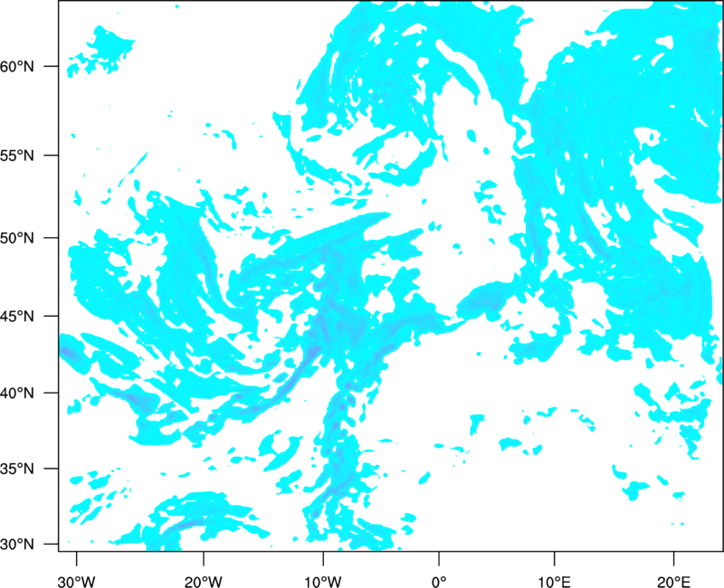Click the 20°W longitude label
The width and height of the screenshot is (724, 588).
coord(204,582)
